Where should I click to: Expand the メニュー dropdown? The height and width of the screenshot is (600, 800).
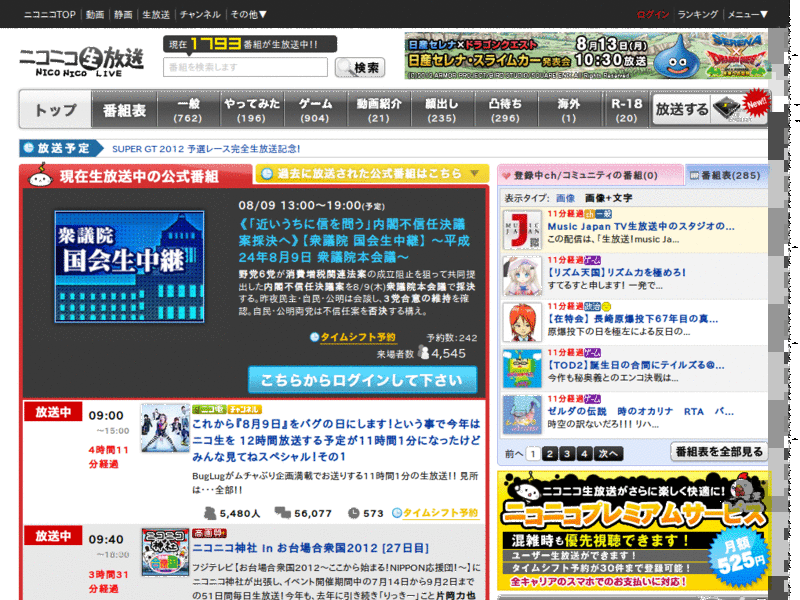point(747,14)
